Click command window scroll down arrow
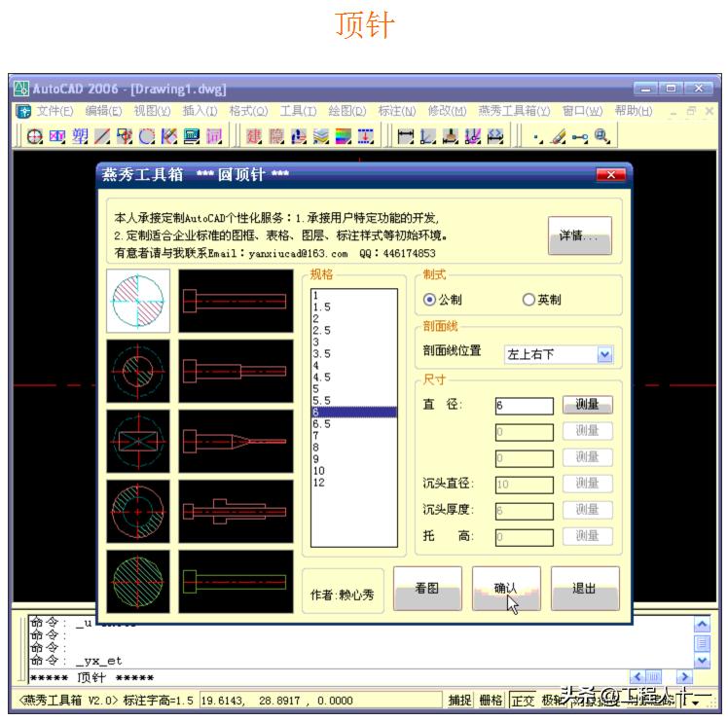 (702, 661)
